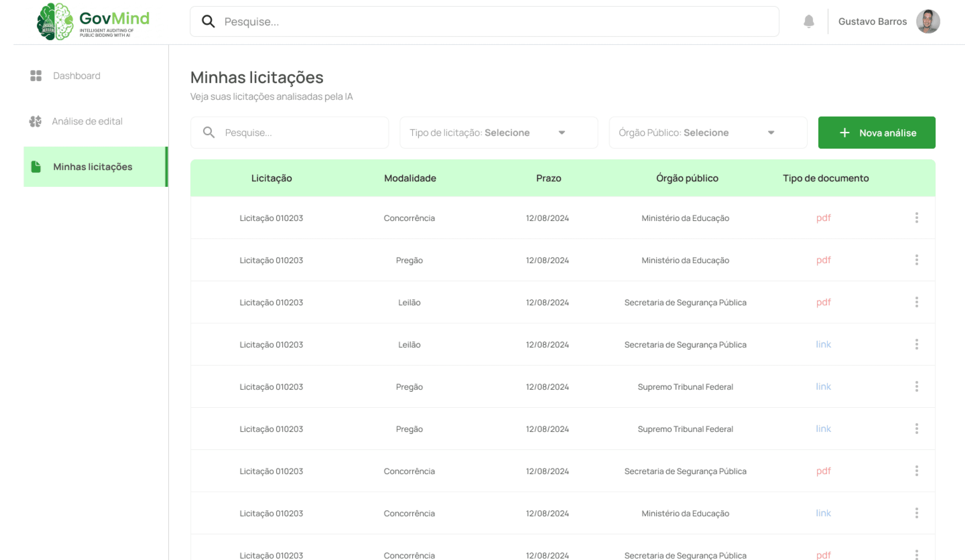Image resolution: width=965 pixels, height=560 pixels.
Task: Click Gustavo Barros profile avatar
Action: click(x=927, y=21)
